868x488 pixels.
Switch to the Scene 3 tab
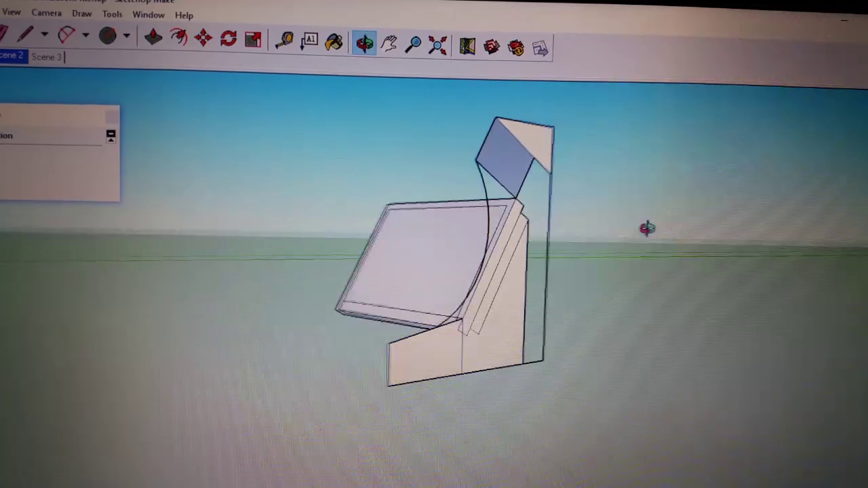pos(46,57)
